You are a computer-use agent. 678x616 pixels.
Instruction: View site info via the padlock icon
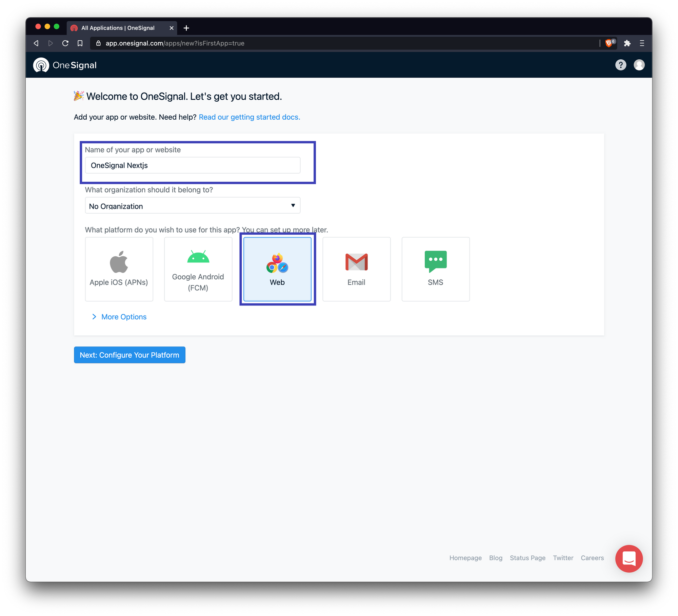[x=98, y=43]
